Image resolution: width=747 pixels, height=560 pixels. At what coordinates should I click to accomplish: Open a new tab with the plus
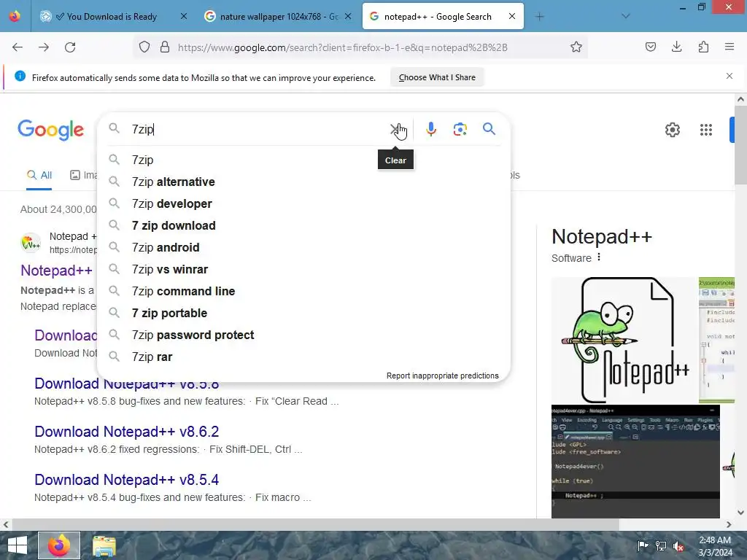pyautogui.click(x=539, y=17)
